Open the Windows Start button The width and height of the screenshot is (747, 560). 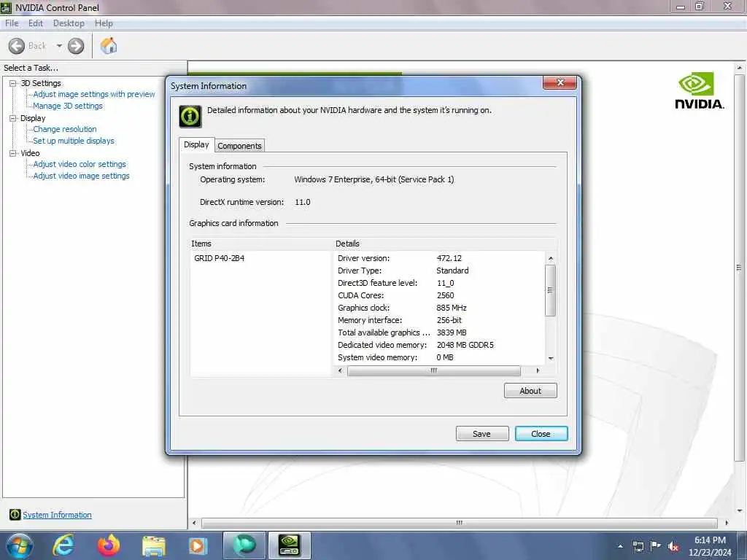[19, 545]
